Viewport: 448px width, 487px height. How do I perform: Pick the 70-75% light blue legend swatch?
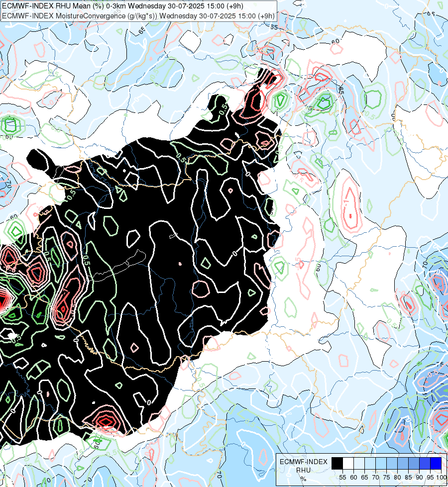(381, 464)
